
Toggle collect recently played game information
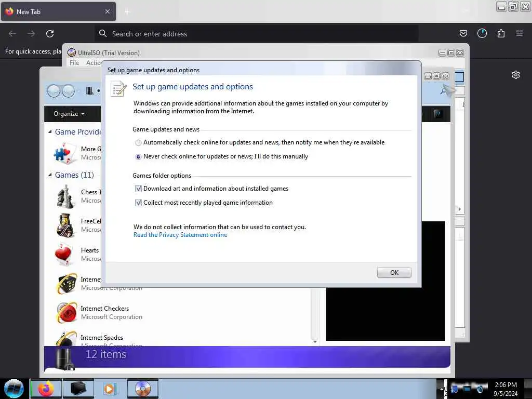coord(138,203)
